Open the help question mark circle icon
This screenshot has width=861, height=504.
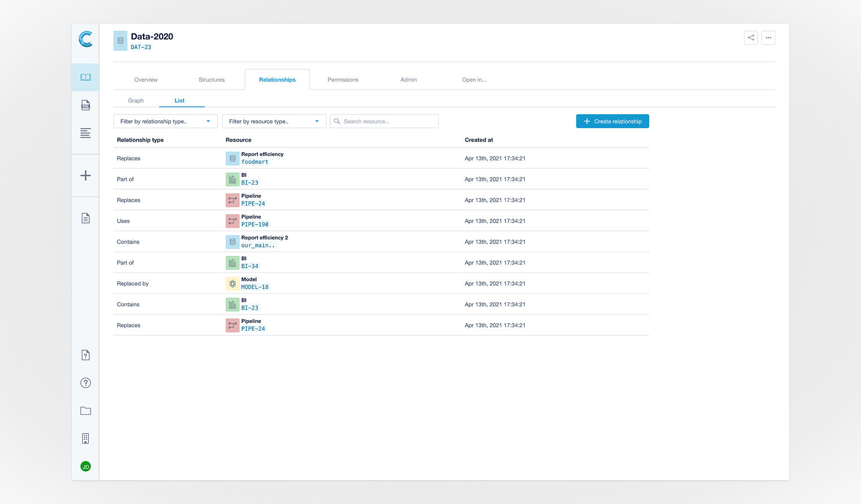click(x=86, y=383)
